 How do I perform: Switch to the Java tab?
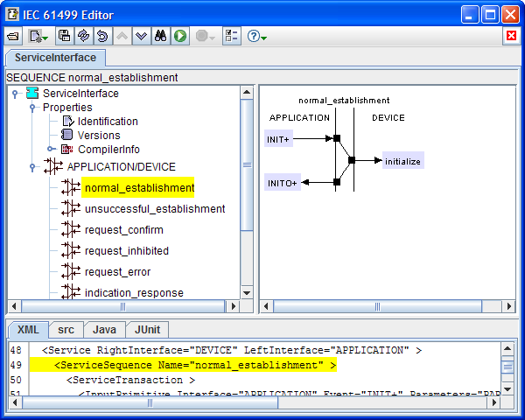(104, 329)
